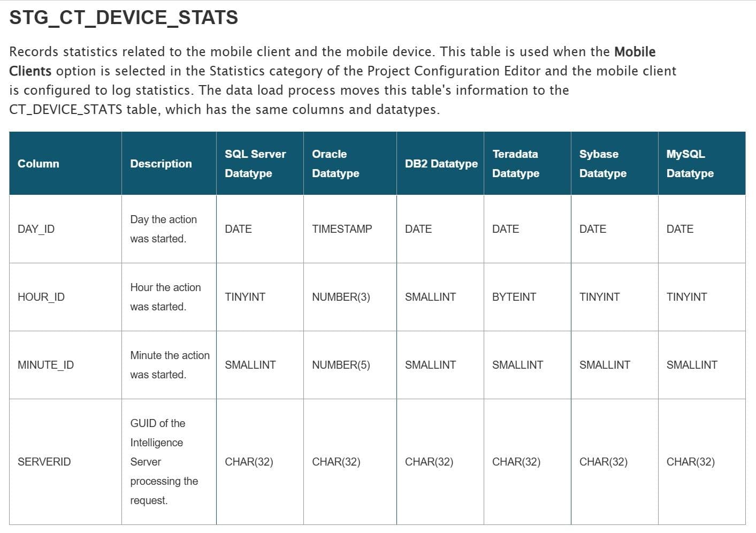Screen dimensions: 756x533
Task: Select the Column header cell
Action: tap(39, 164)
